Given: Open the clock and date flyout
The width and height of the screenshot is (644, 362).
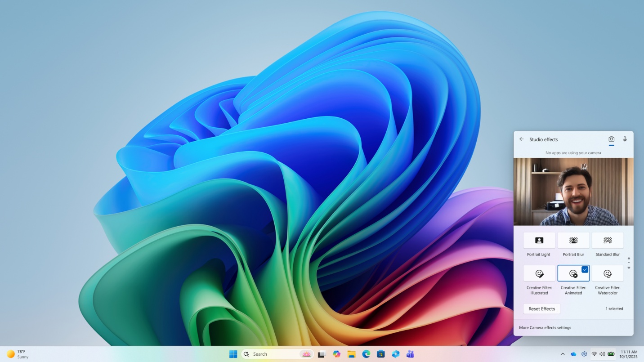Looking at the screenshot, I should pos(629,354).
